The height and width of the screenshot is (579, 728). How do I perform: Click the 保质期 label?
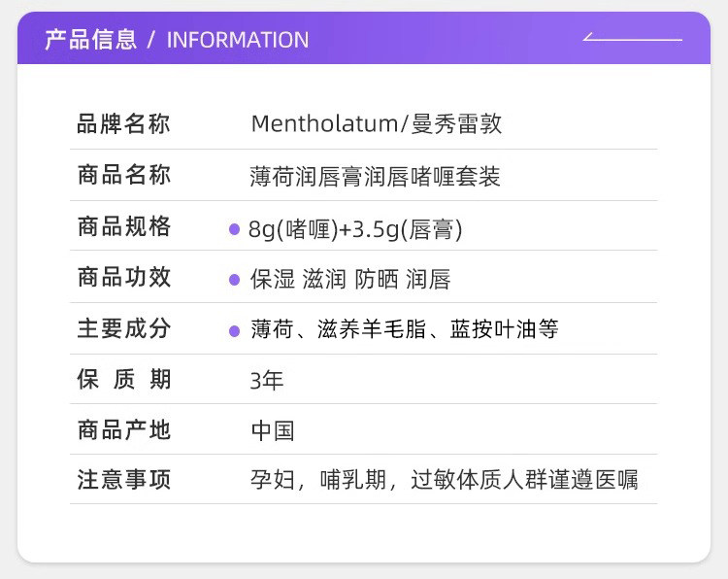[124, 380]
